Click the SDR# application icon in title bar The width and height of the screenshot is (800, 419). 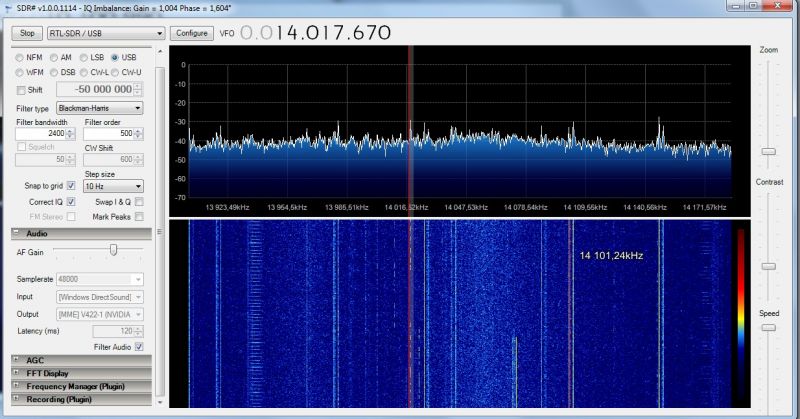(8, 8)
